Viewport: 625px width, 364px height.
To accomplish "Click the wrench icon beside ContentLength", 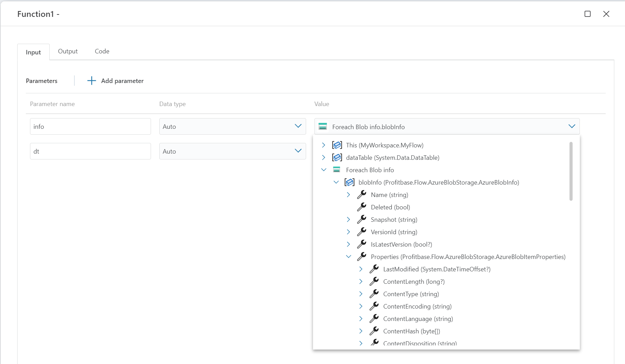I will click(374, 281).
